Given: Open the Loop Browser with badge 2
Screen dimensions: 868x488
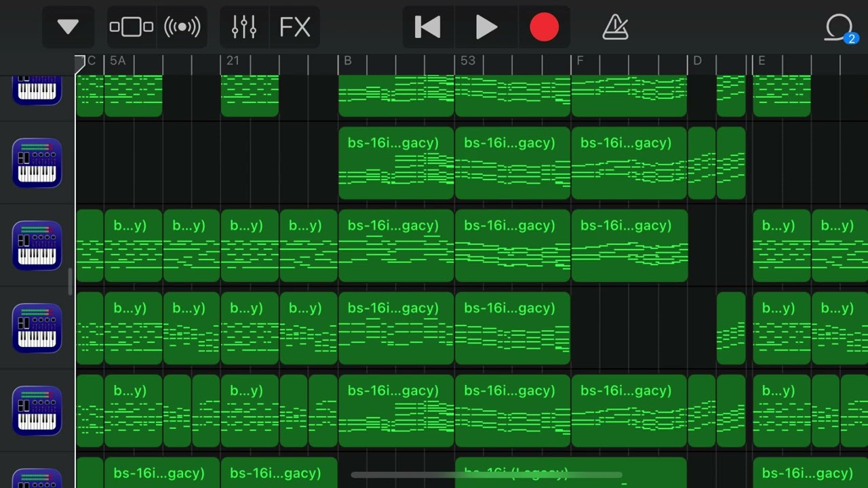Looking at the screenshot, I should pos(840,28).
